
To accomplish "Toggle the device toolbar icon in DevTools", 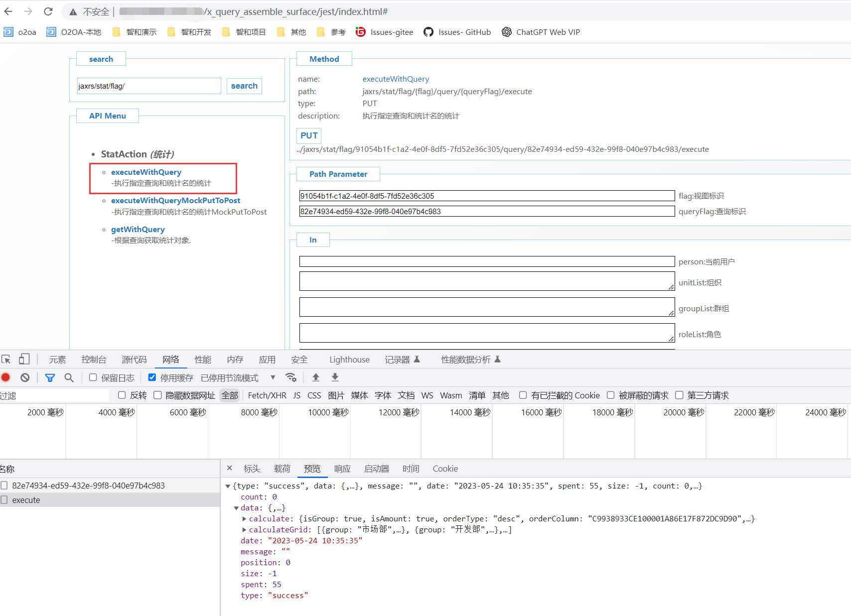I will tap(24, 360).
